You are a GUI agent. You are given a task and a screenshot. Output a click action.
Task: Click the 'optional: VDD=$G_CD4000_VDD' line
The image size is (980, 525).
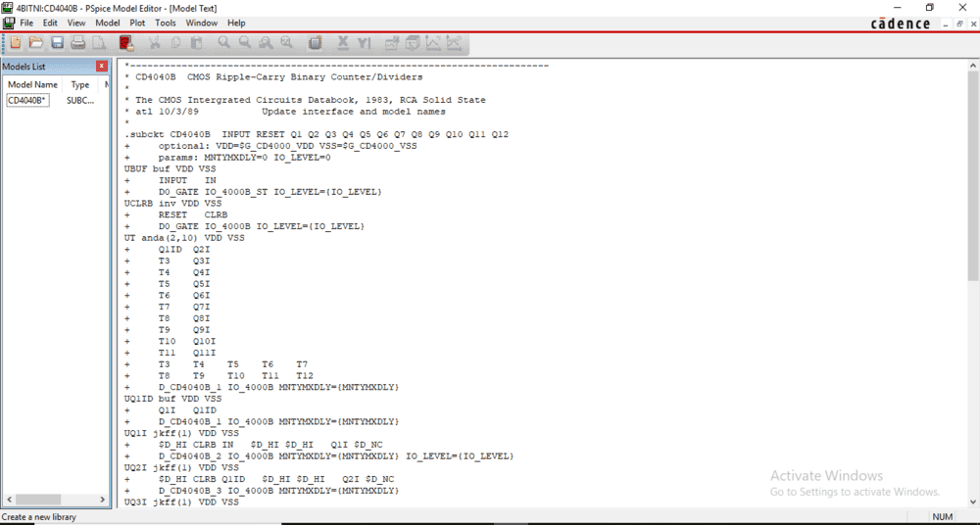point(287,146)
